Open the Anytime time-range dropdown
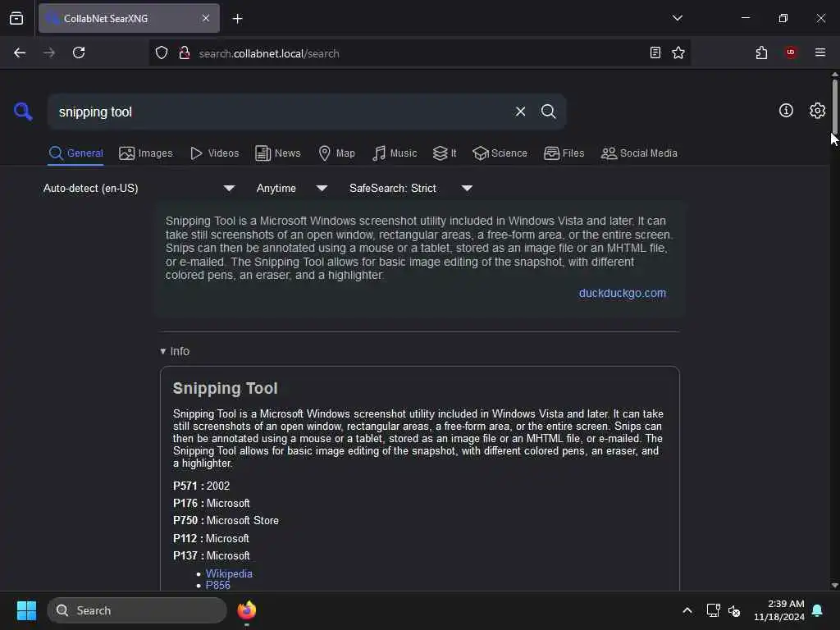Image resolution: width=840 pixels, height=630 pixels. click(292, 188)
